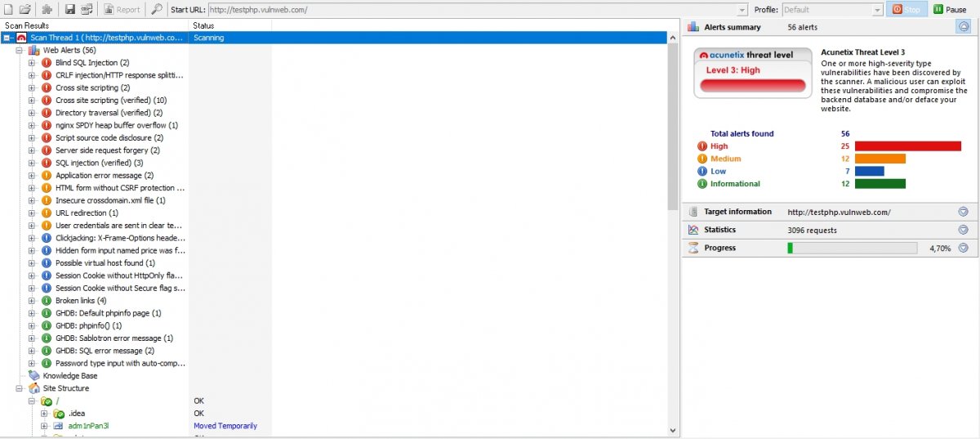Expand SQL injection (verified) (3)

point(32,163)
